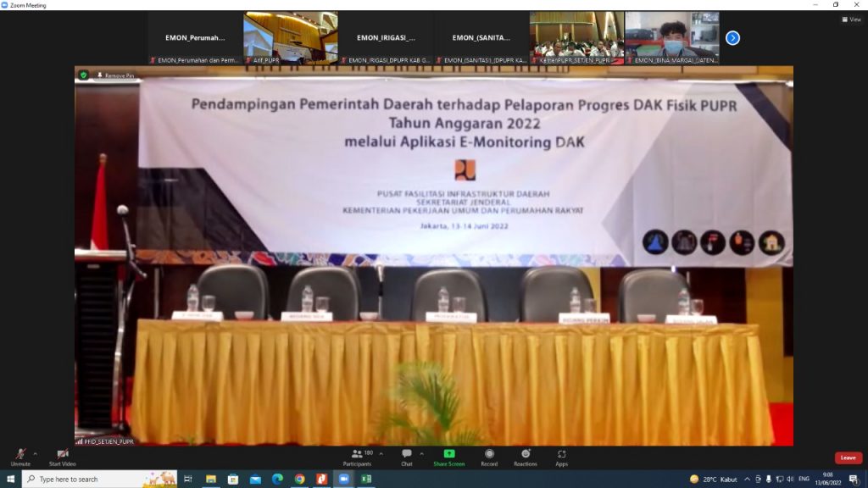868x488 pixels.
Task: Leave the meeting
Action: pos(848,457)
